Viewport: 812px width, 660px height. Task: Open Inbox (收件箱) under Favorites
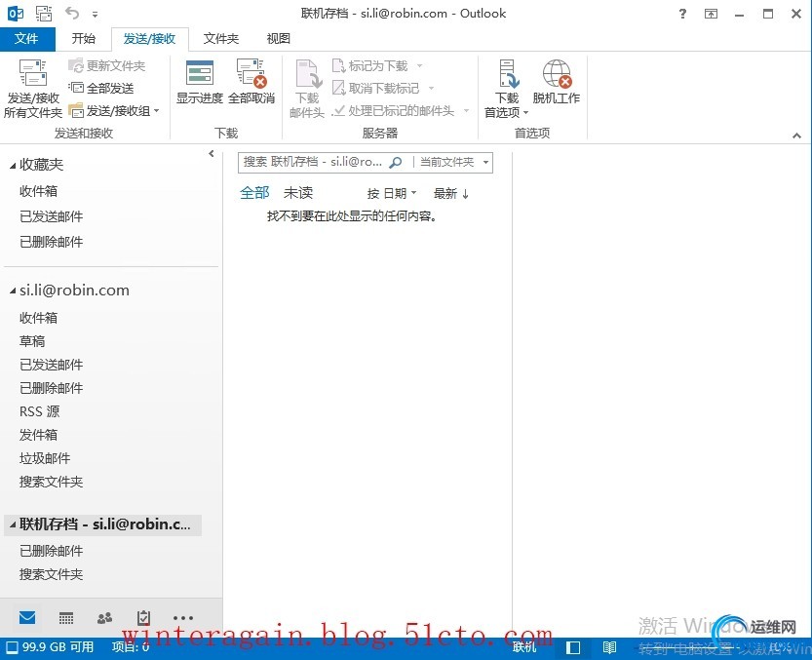coord(39,191)
